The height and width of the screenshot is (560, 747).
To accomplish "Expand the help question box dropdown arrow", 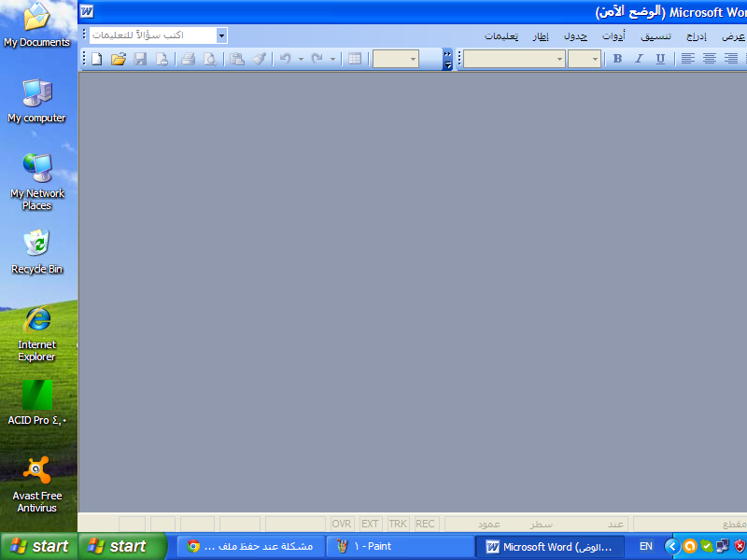I will [x=221, y=35].
